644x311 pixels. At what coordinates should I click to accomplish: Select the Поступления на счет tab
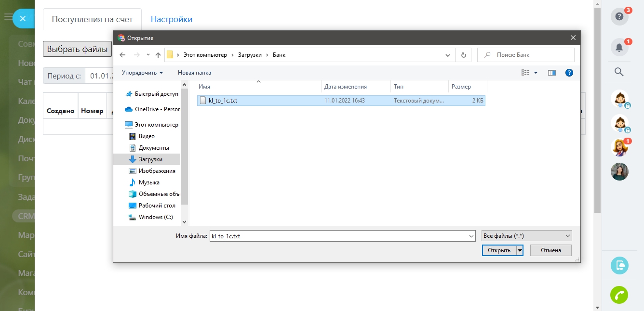tap(92, 19)
